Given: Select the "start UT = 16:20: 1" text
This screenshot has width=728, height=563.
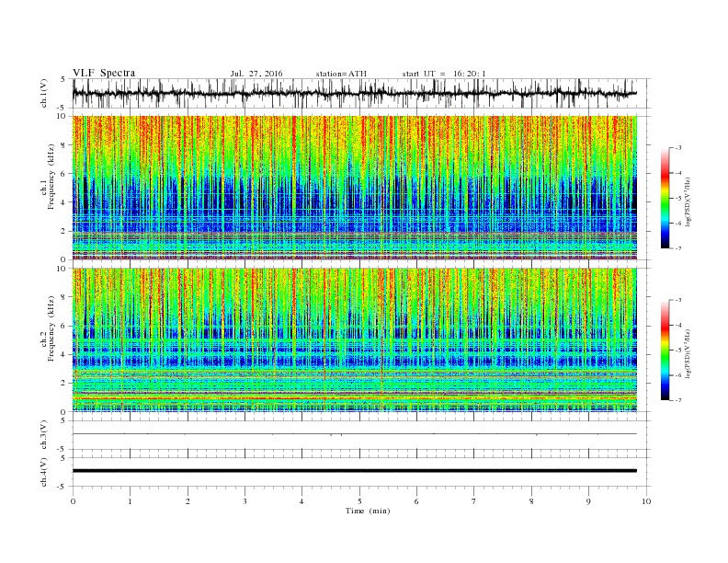Looking at the screenshot, I should [444, 74].
